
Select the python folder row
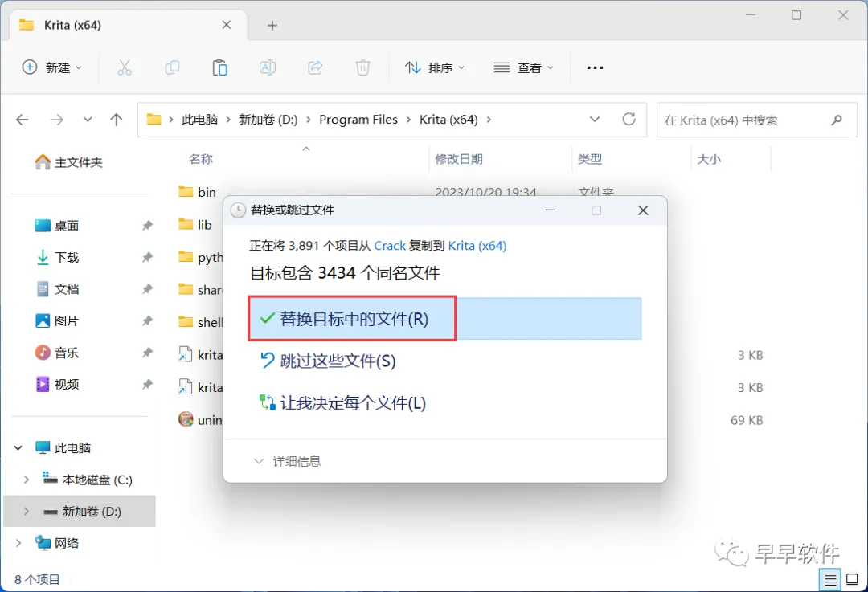point(200,257)
